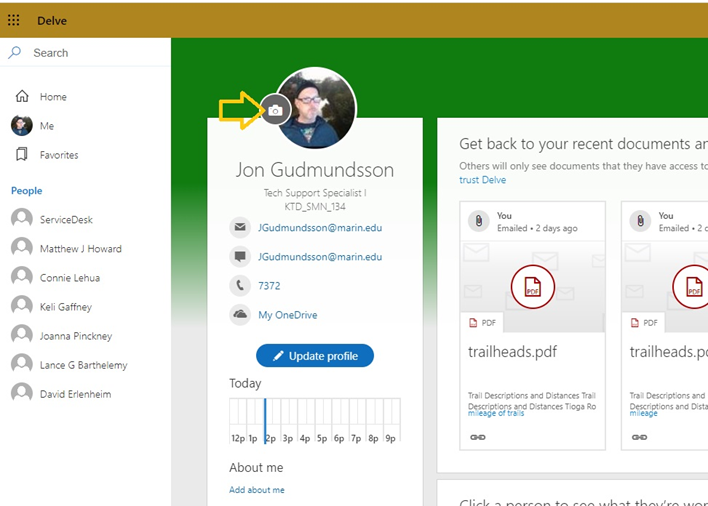The width and height of the screenshot is (708, 506).
Task: Click the red PDF icon on trailheads.pdf card
Action: coord(532,287)
